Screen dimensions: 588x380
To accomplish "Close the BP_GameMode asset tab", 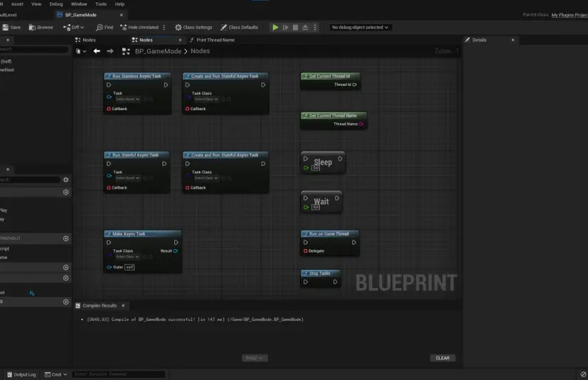I will [x=121, y=15].
